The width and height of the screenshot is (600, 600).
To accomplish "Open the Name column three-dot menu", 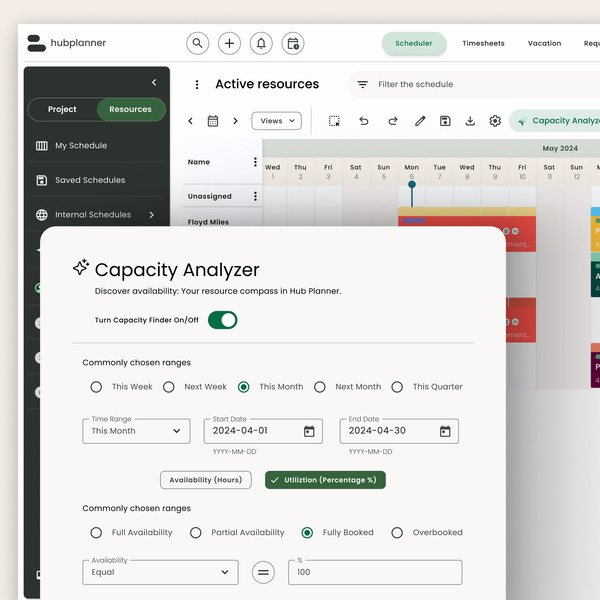I will pyautogui.click(x=255, y=162).
